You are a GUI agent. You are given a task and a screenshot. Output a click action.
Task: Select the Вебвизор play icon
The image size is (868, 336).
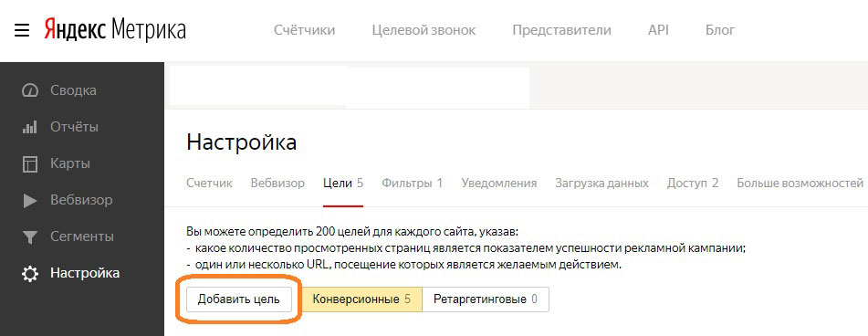coord(29,200)
